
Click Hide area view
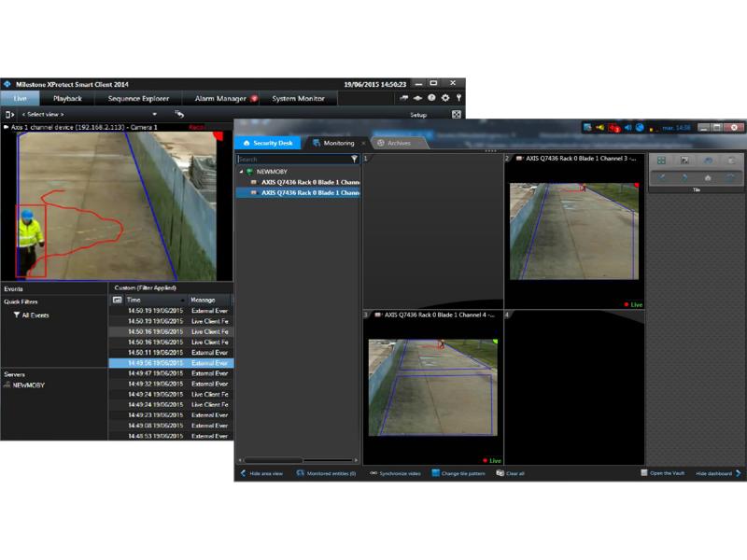261,473
